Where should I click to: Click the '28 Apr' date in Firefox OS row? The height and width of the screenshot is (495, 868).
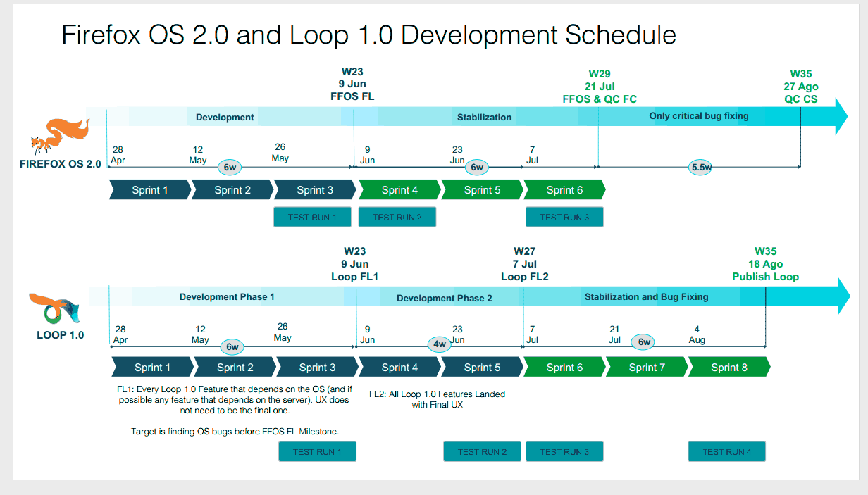(x=118, y=154)
